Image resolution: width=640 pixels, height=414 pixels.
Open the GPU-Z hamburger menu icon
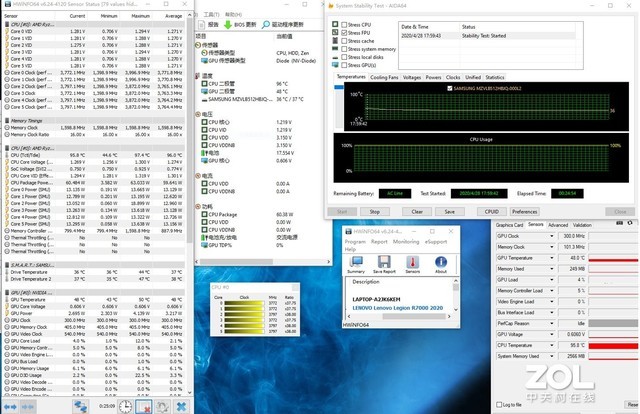tap(628, 225)
